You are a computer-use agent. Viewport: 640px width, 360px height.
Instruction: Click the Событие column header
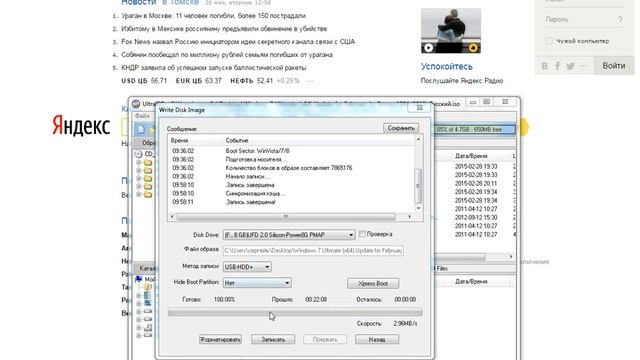pos(237,140)
